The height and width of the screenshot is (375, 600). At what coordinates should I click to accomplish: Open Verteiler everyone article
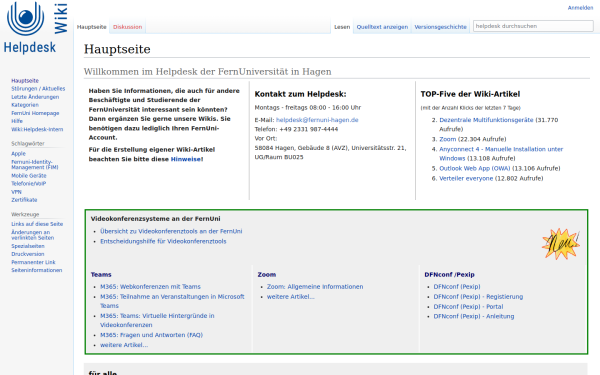[466, 178]
